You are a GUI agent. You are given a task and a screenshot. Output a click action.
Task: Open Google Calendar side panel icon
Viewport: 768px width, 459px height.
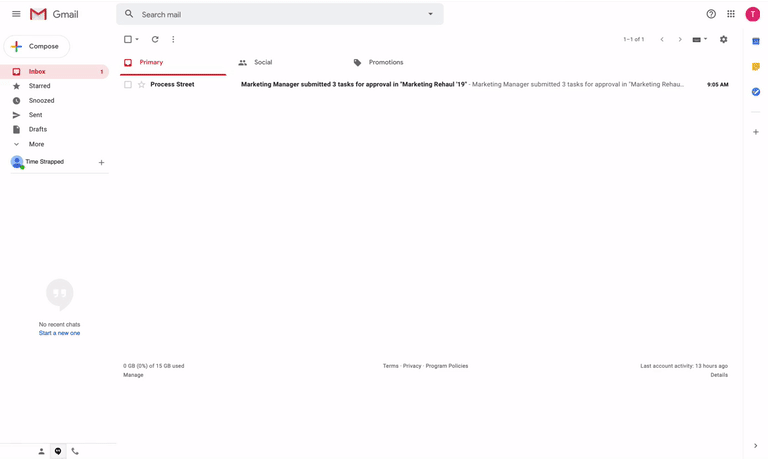click(x=756, y=42)
